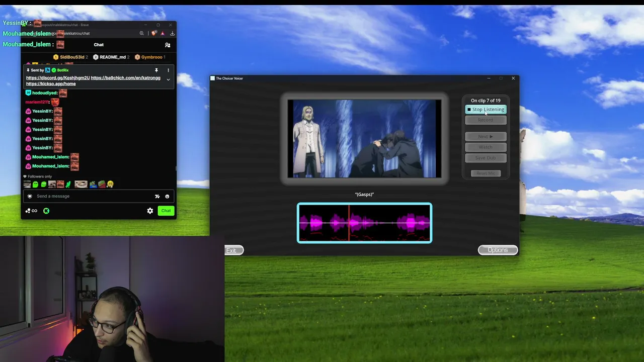
Task: Open the kickso.app/home link
Action: coord(51,83)
